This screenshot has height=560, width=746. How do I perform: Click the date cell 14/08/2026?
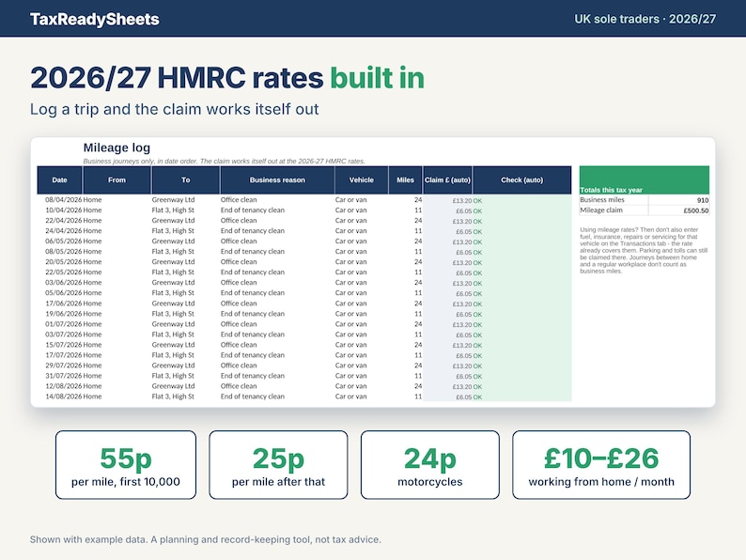tap(63, 397)
